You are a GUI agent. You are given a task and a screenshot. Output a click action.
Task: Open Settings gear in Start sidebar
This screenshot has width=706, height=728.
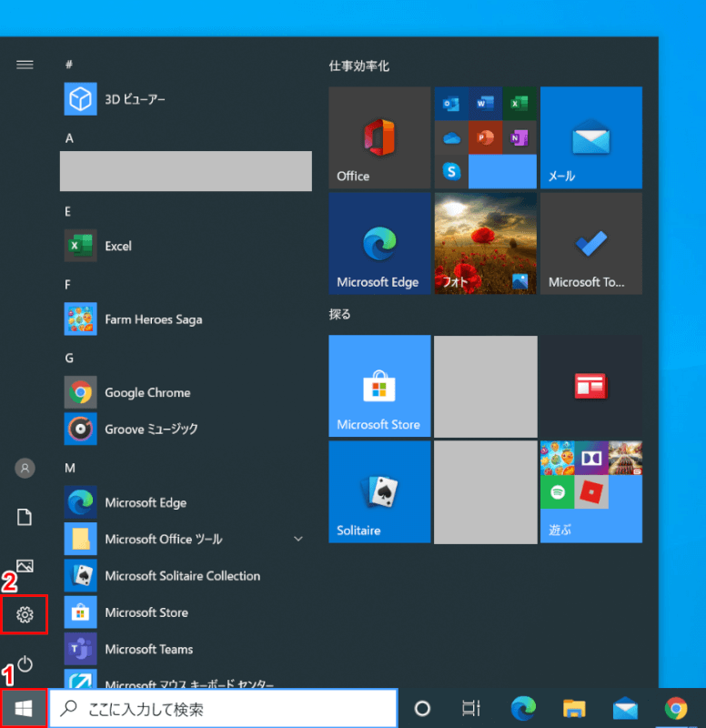tap(25, 615)
